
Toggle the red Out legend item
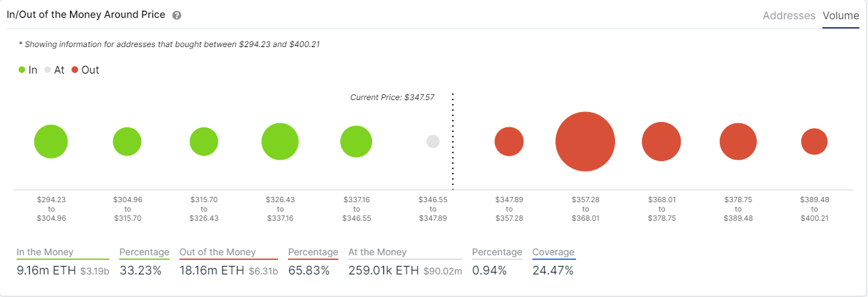[x=85, y=70]
